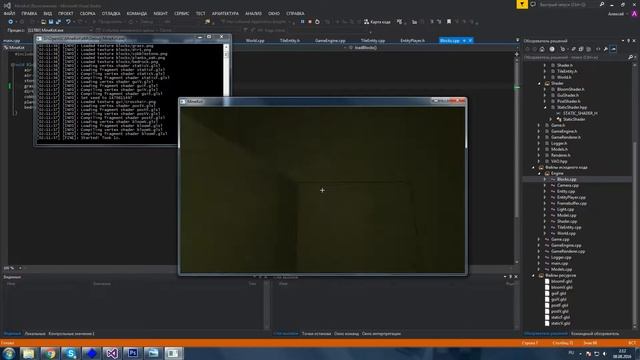Viewport: 640px width, 360px height.
Task: Open Skype from the taskbar
Action: (x=71, y=353)
